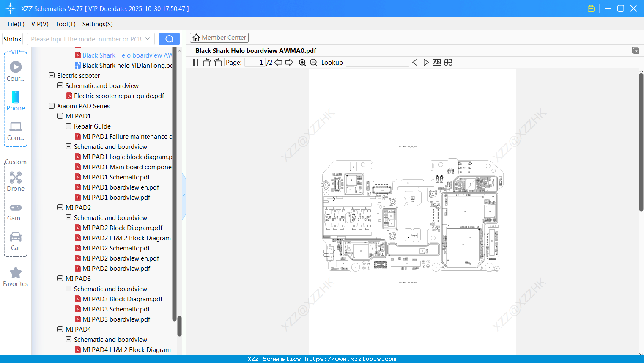Select the Black Shark Helo boardview AWMA0.pdf tab
This screenshot has height=363, width=644.
click(x=256, y=51)
